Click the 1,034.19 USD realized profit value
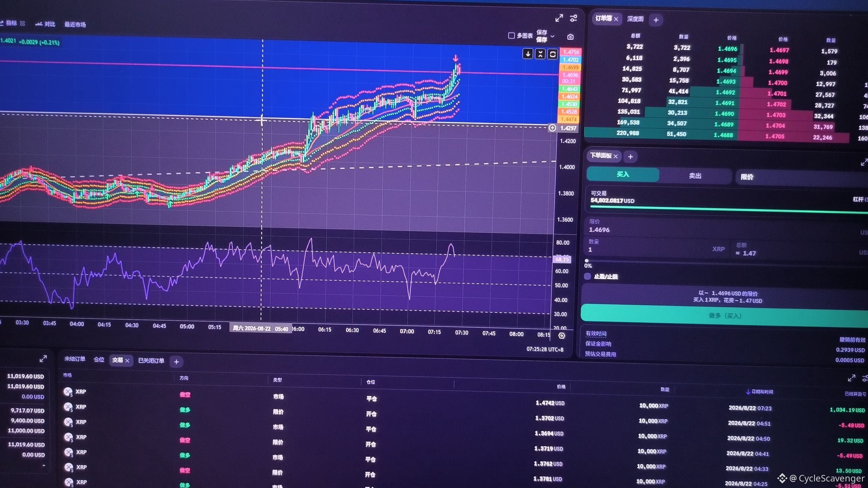The width and height of the screenshot is (868, 488). click(x=847, y=410)
